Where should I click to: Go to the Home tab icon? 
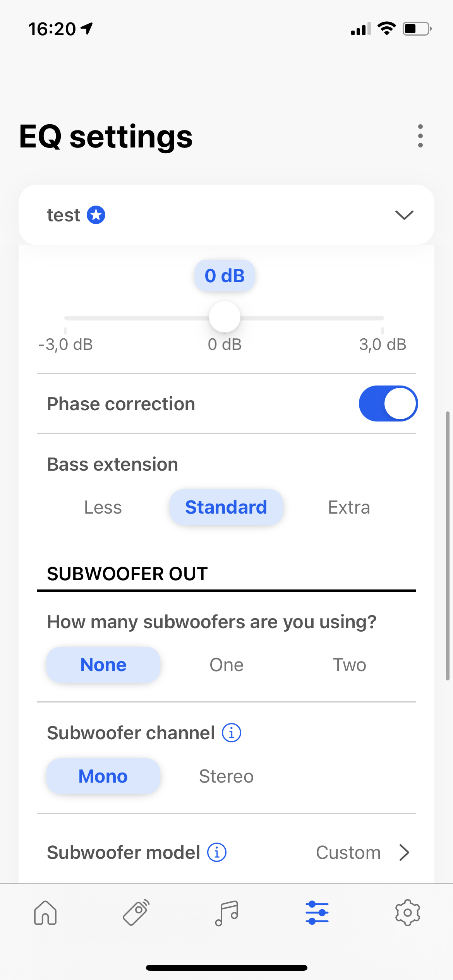[x=45, y=913]
